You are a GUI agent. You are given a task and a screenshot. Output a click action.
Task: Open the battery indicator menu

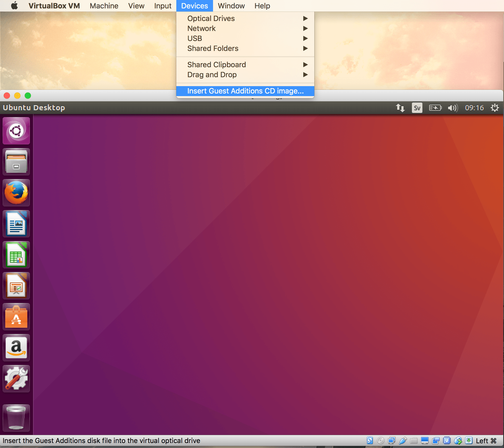click(435, 108)
